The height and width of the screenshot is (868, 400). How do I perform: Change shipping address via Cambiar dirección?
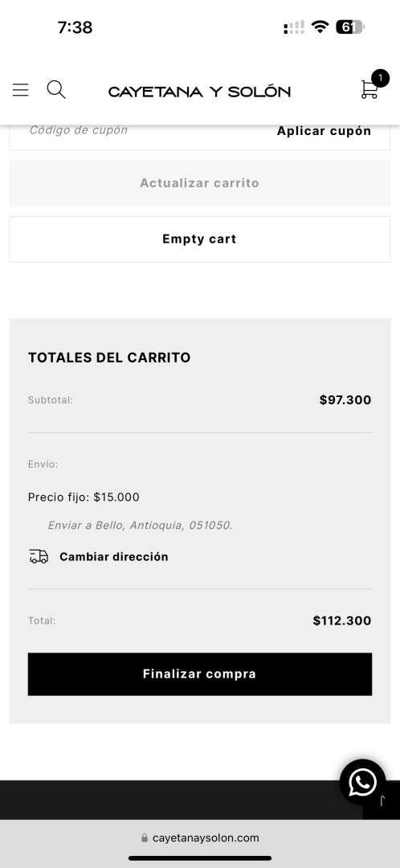[113, 557]
